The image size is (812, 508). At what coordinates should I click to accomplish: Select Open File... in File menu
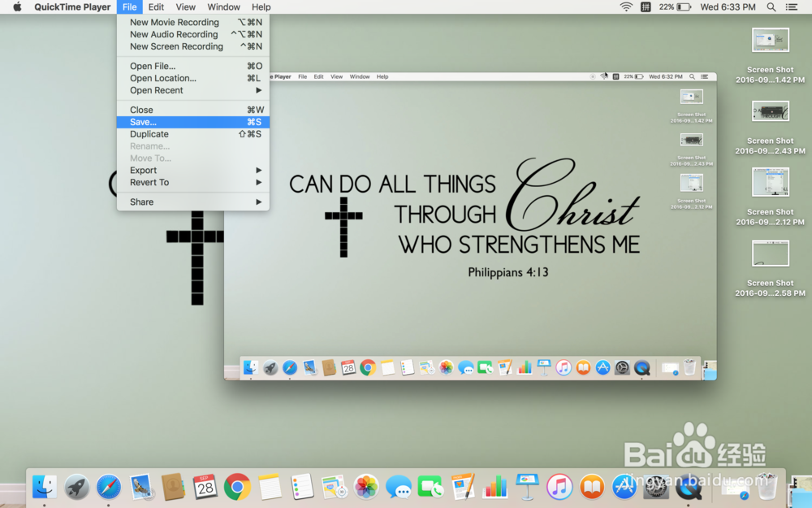193,66
